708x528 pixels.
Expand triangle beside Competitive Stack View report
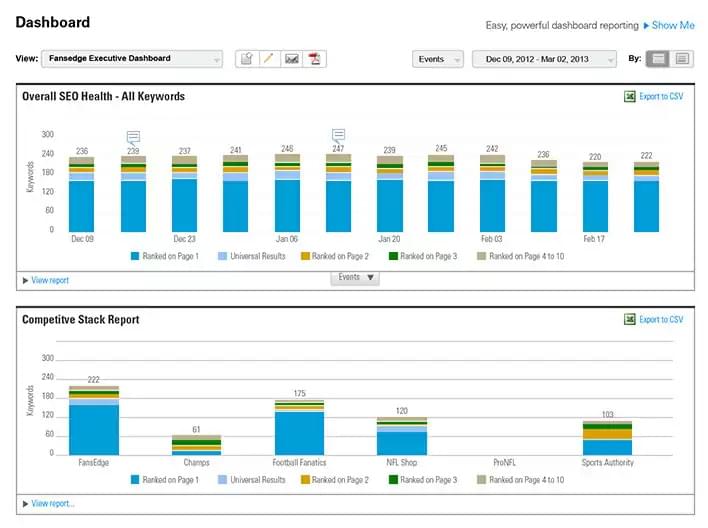(25, 504)
